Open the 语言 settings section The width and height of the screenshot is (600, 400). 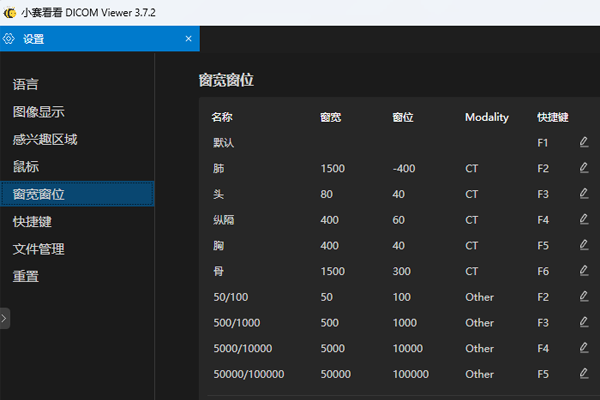pyautogui.click(x=26, y=85)
